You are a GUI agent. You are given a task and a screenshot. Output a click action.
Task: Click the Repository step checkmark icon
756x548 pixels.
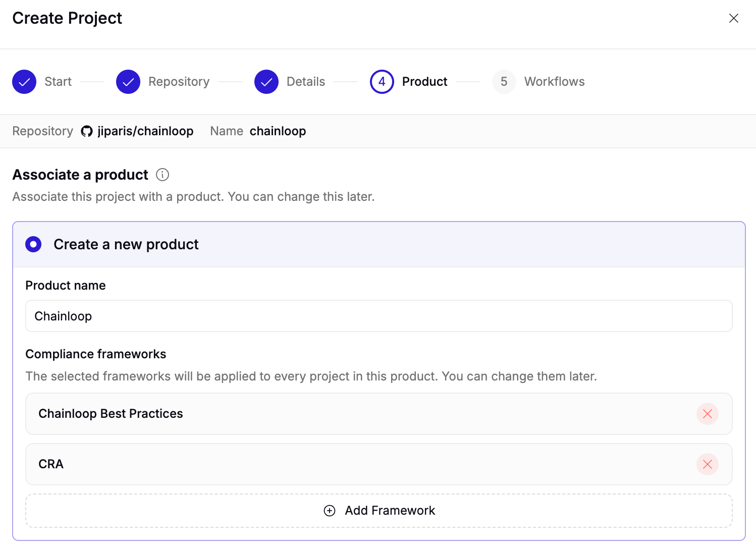[x=128, y=82]
